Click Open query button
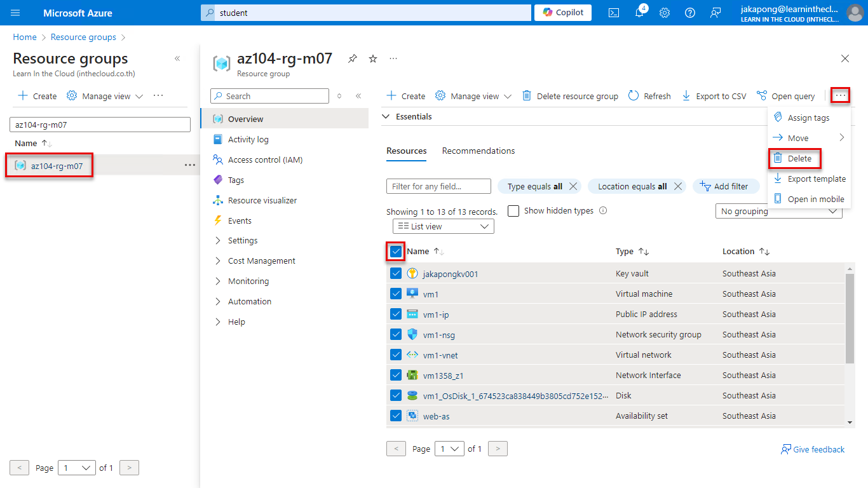Screen dimensions: 868x488 click(785, 96)
